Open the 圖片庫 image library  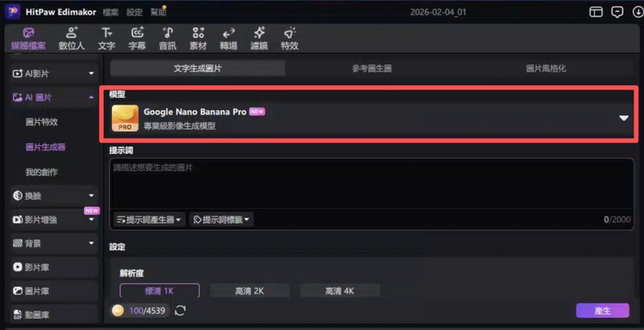(x=54, y=291)
